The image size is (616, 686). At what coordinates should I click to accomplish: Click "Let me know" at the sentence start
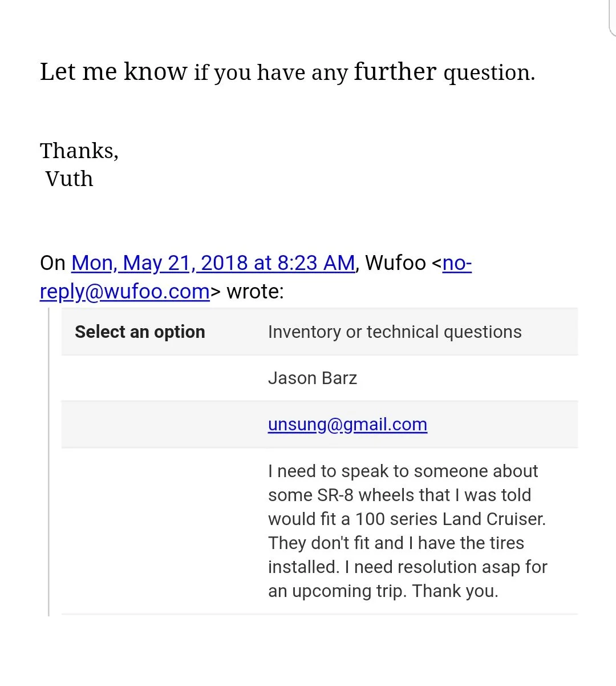point(113,72)
